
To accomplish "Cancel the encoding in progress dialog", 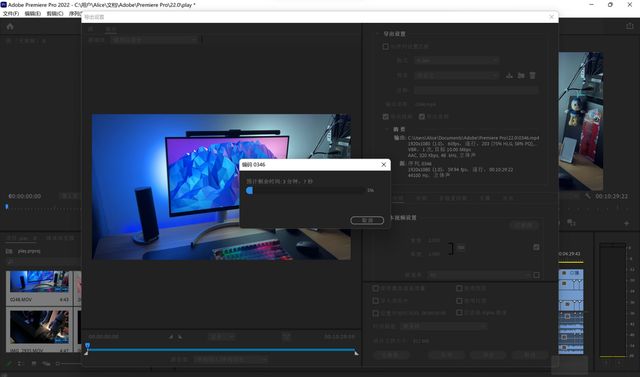I will (x=367, y=220).
